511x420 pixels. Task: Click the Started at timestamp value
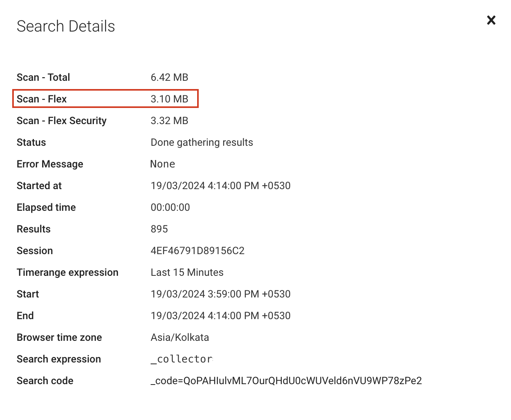[x=220, y=186]
